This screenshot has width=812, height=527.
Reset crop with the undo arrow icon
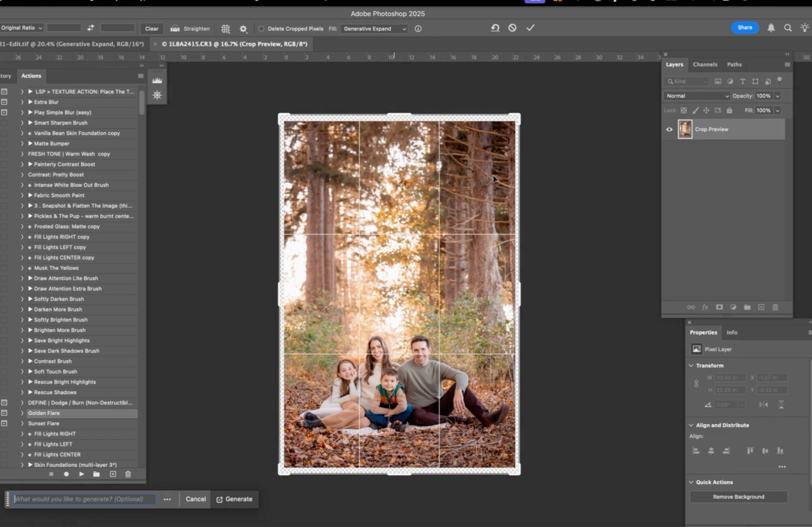[495, 28]
